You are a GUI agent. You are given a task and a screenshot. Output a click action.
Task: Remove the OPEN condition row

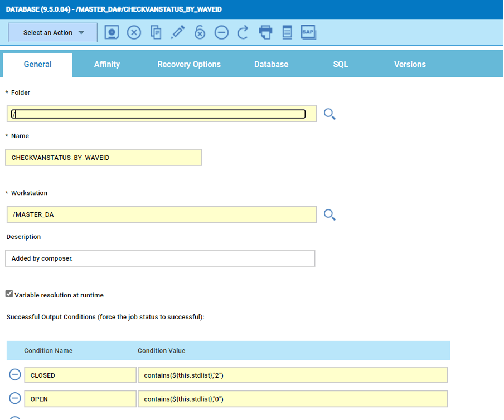(x=15, y=399)
